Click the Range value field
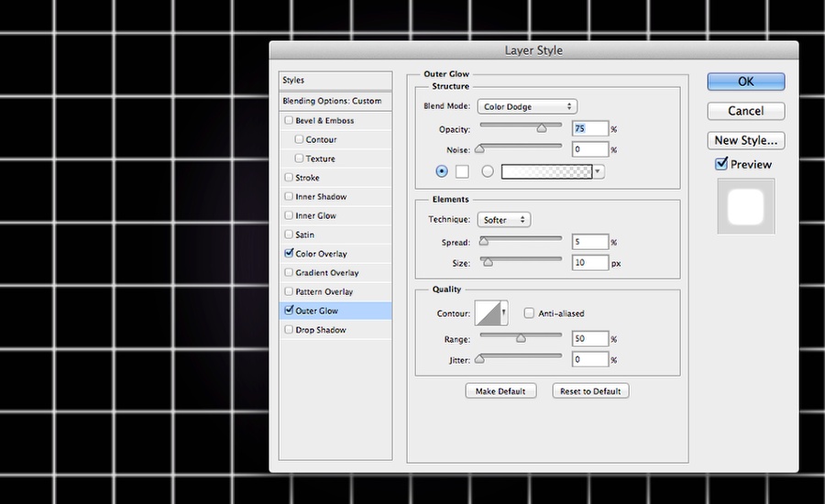 tap(589, 339)
